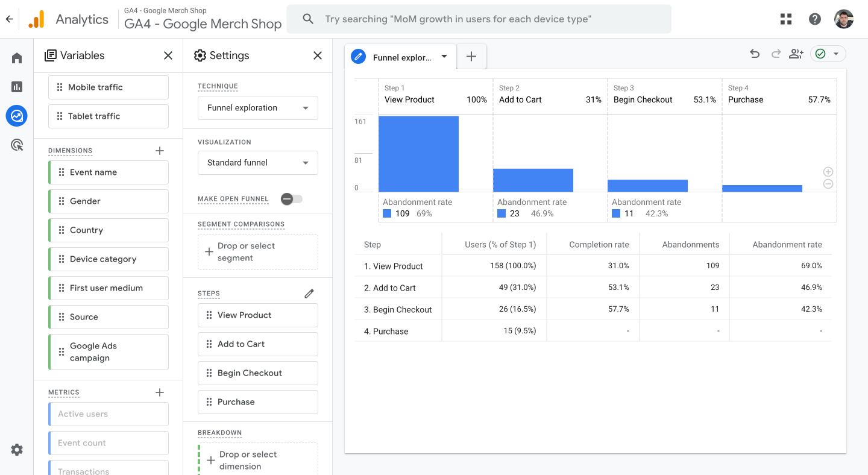
Task: Click the Begin Checkout funnel bar
Action: point(647,186)
